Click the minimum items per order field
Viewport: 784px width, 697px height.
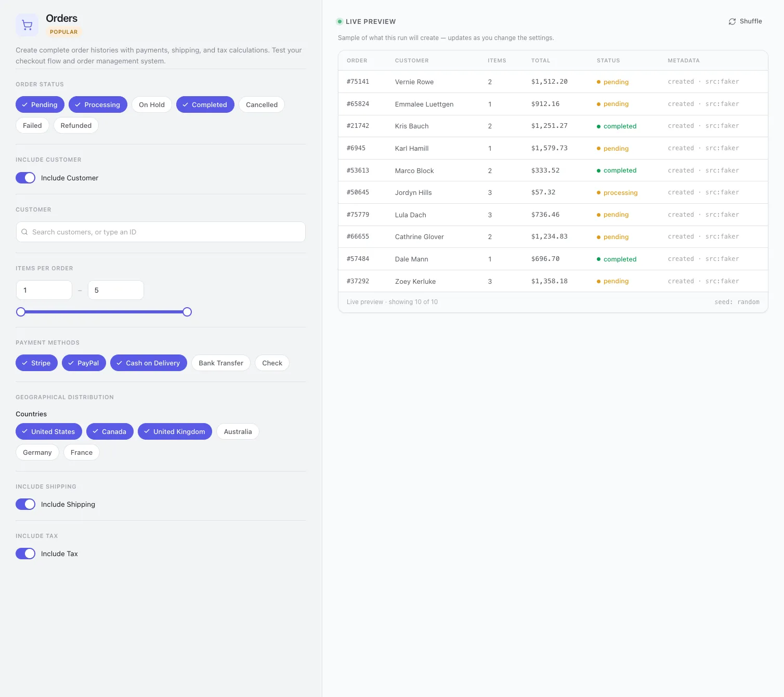tap(44, 290)
